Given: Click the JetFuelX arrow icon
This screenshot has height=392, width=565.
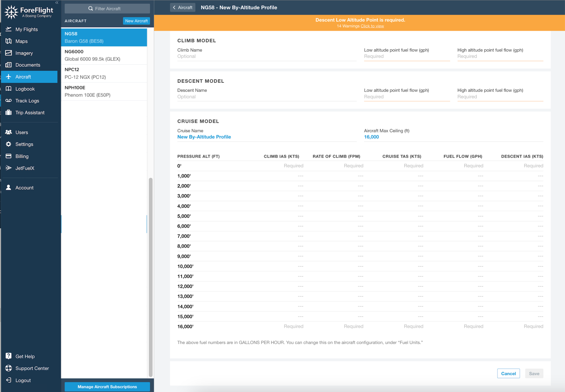Looking at the screenshot, I should (x=8, y=168).
